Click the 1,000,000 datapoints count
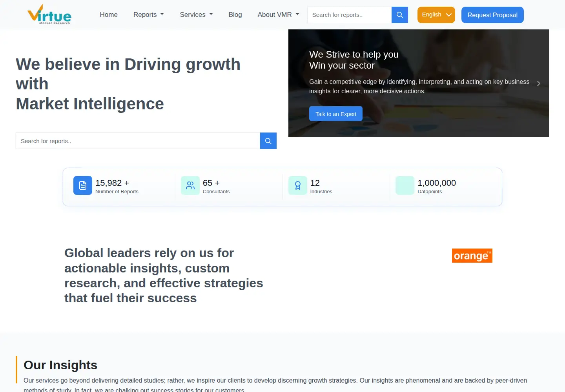The image size is (565, 392). [437, 183]
